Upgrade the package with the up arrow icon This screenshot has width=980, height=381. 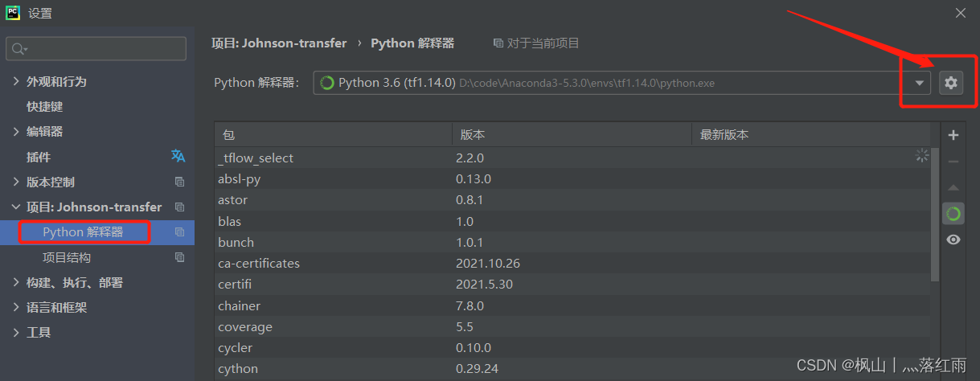tap(953, 187)
